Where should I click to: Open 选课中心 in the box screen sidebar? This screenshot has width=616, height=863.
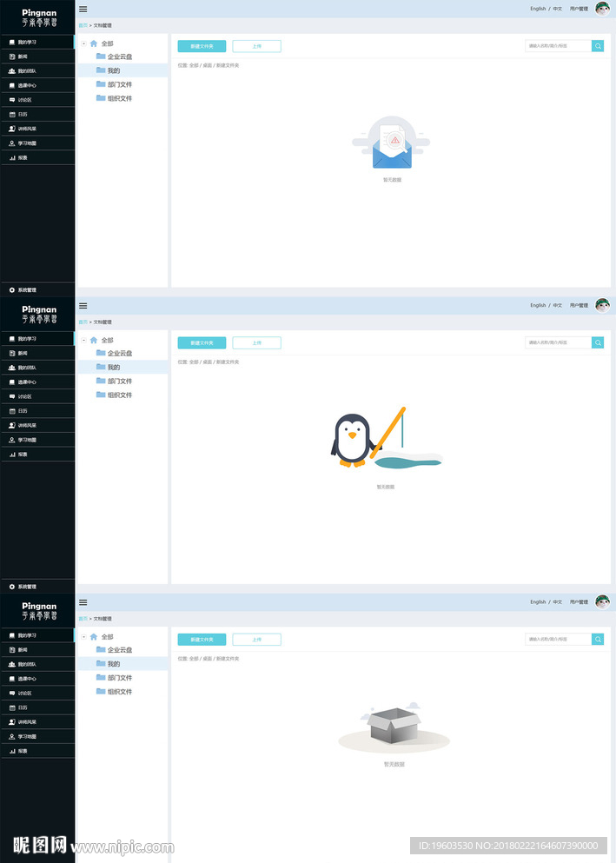36,679
